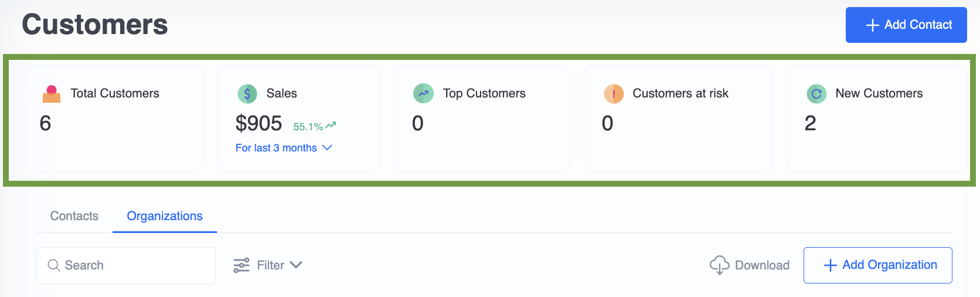Click the Download link text

pos(762,265)
